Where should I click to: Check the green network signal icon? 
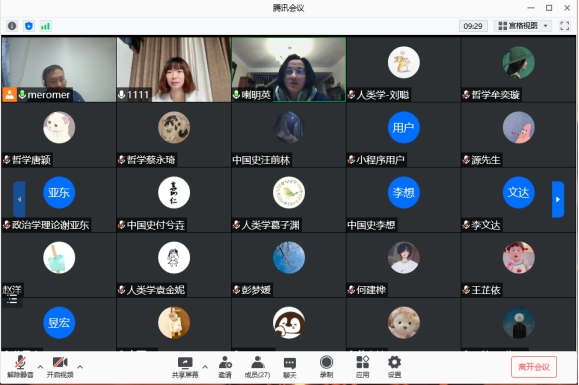pyautogui.click(x=45, y=26)
